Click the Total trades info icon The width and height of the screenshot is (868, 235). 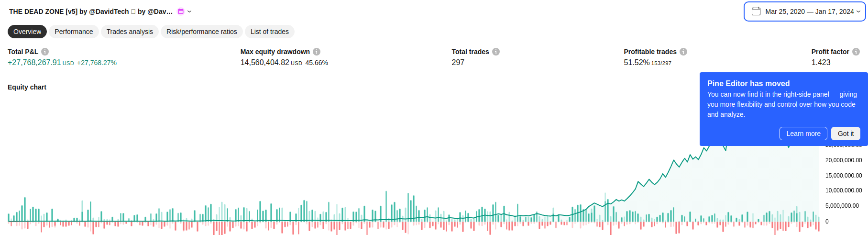coord(496,52)
